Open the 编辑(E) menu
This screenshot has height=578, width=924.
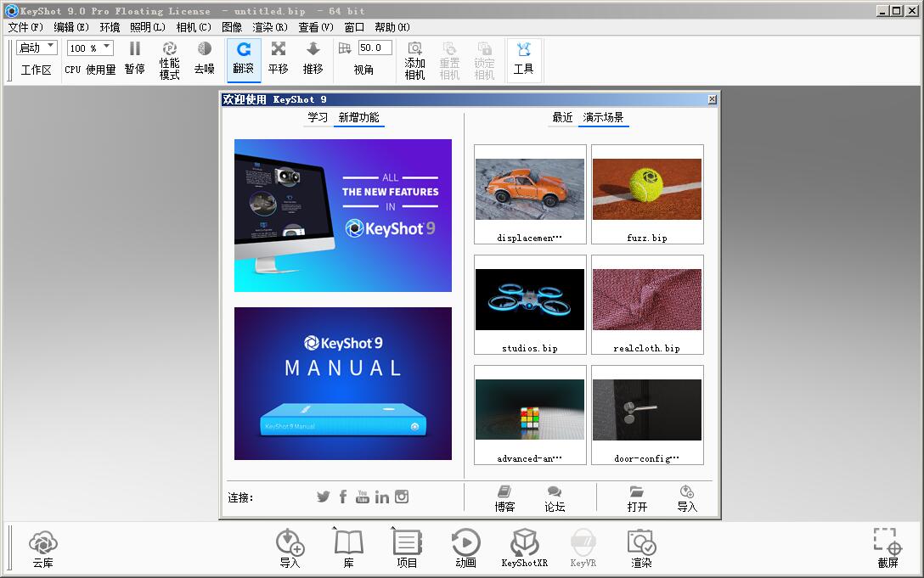pyautogui.click(x=71, y=27)
